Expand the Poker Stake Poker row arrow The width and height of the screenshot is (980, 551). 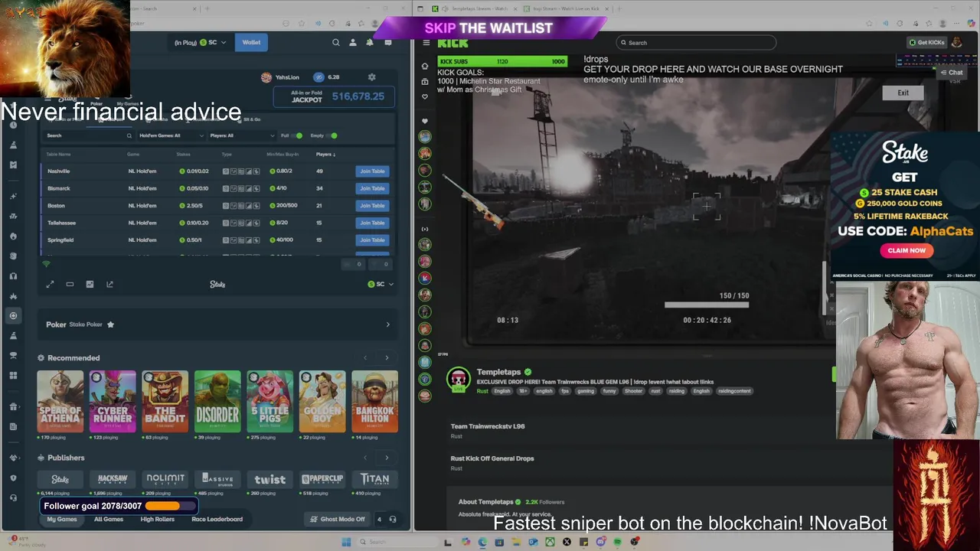click(x=387, y=324)
